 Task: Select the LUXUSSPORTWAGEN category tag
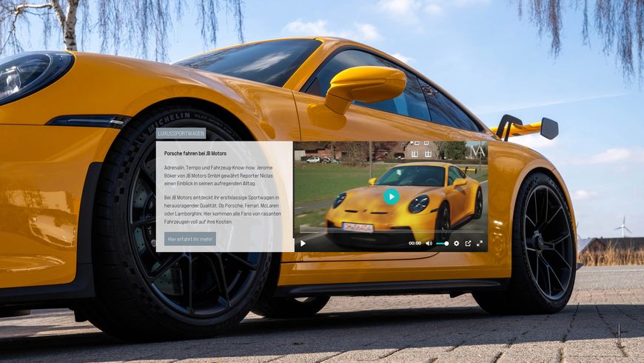click(181, 133)
